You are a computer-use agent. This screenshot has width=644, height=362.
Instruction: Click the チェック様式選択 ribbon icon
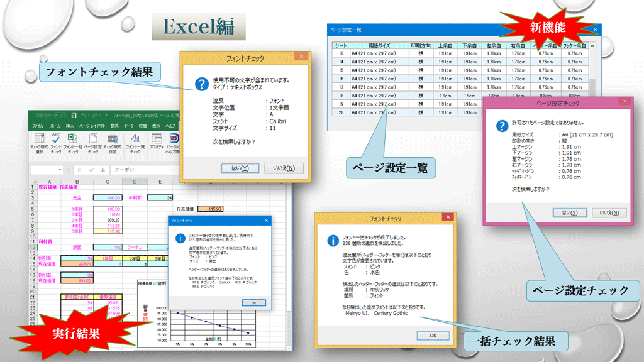(x=39, y=142)
